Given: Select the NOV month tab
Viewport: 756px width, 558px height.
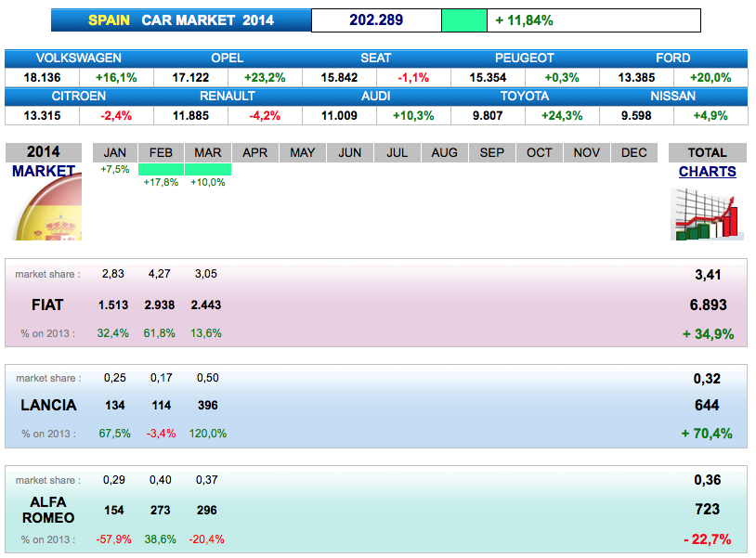Looking at the screenshot, I should coord(587,153).
